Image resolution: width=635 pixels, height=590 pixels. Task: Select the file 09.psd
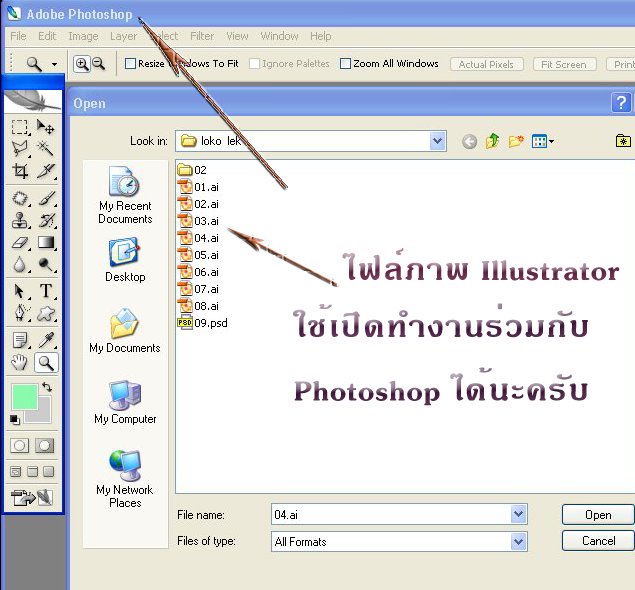pyautogui.click(x=202, y=323)
